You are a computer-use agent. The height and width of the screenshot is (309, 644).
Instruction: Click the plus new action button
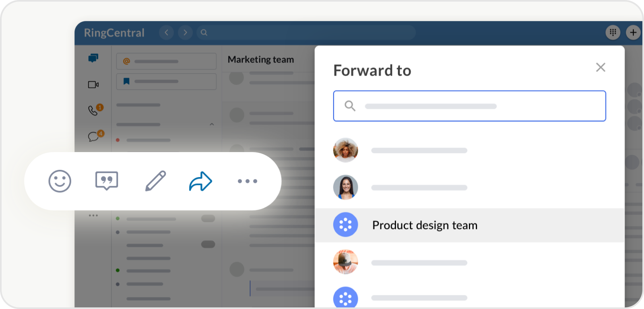coord(633,32)
